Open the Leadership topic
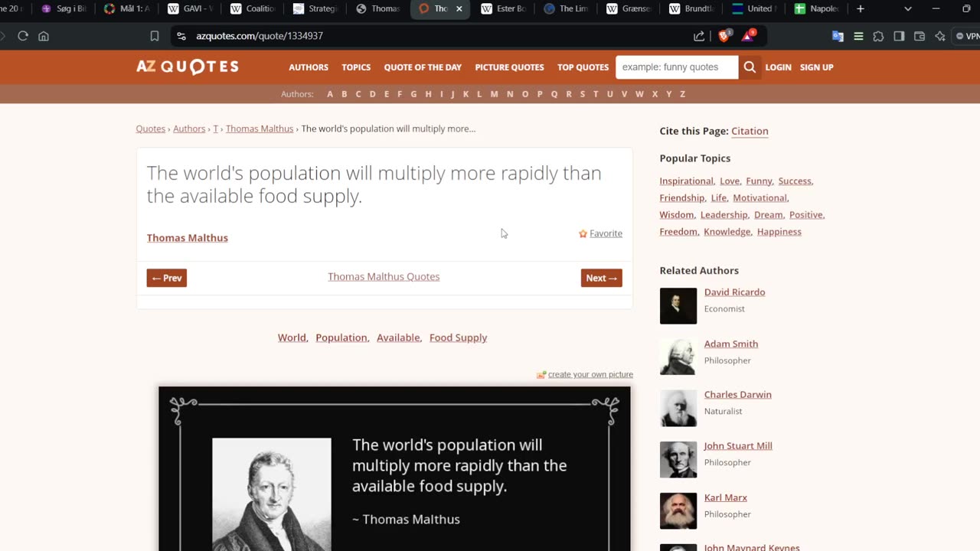 724,215
